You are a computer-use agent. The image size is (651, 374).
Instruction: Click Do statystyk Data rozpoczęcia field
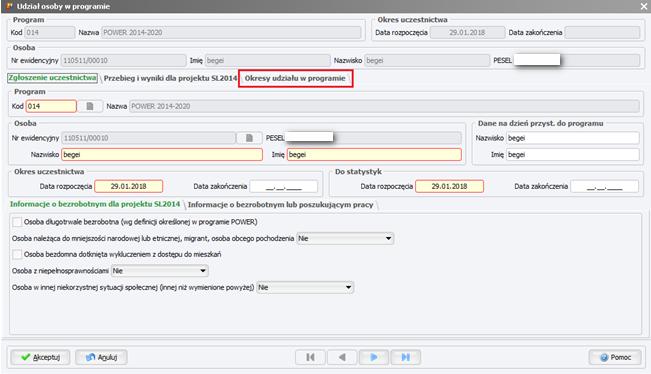coord(450,186)
